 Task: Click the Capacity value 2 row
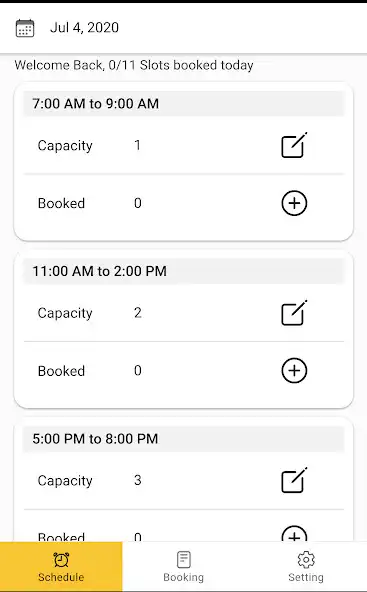[x=184, y=313]
